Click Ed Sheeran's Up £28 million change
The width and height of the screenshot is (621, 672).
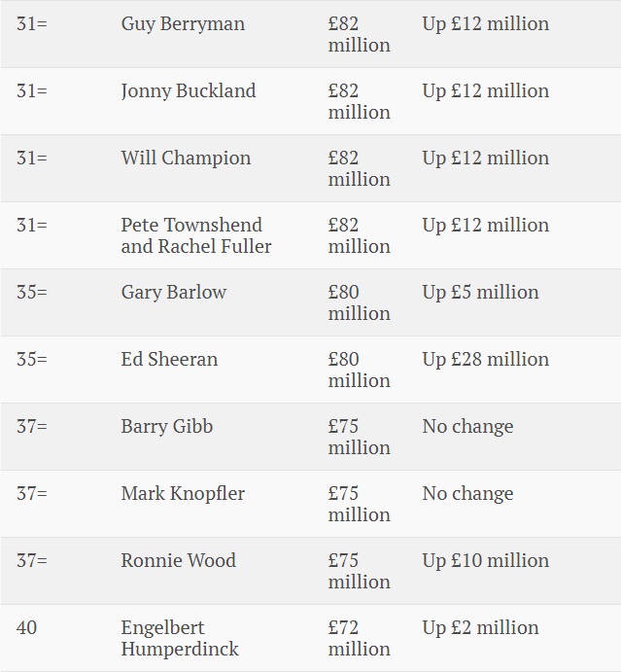(x=486, y=360)
